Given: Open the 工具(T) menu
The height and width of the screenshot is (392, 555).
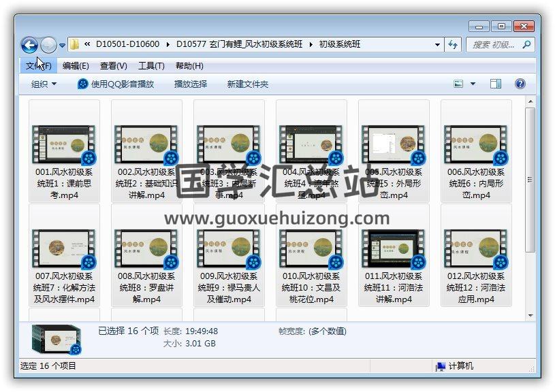Looking at the screenshot, I should (x=151, y=66).
